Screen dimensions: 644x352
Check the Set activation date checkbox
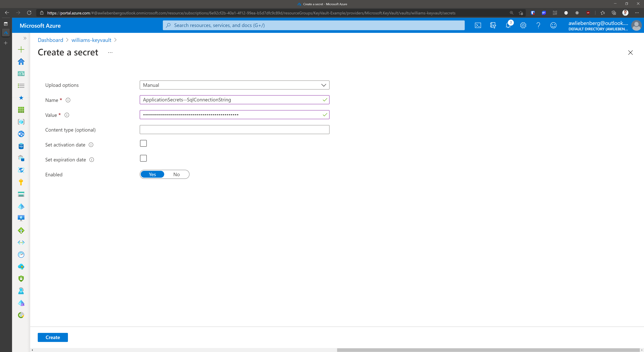click(143, 143)
